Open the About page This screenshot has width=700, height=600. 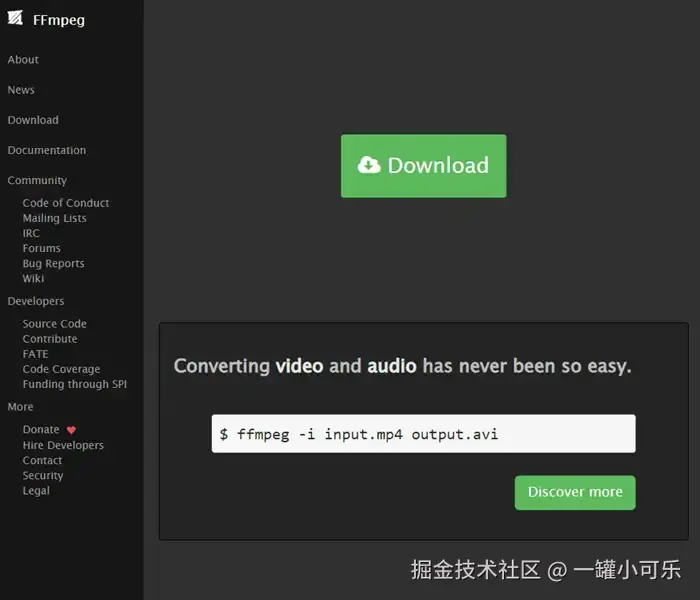pos(23,60)
